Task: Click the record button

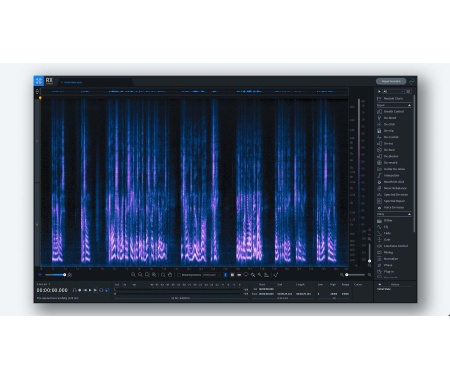Action: point(80,290)
